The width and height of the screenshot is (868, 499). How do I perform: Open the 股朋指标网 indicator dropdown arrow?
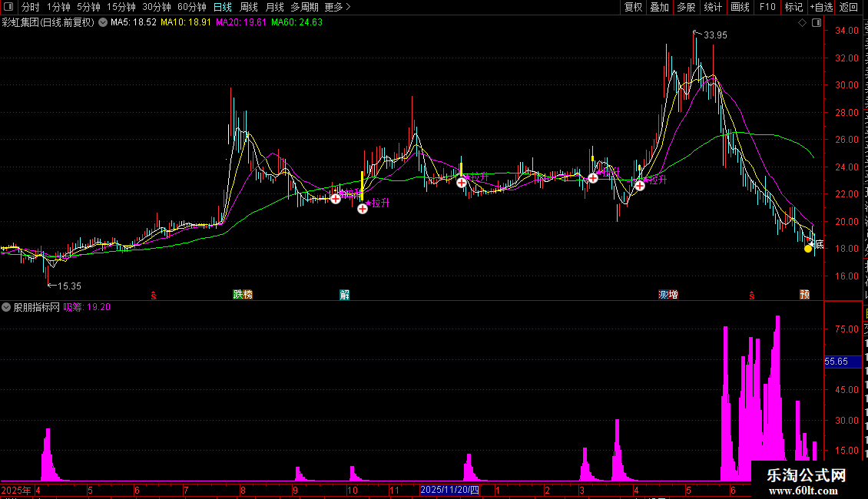tap(6, 307)
